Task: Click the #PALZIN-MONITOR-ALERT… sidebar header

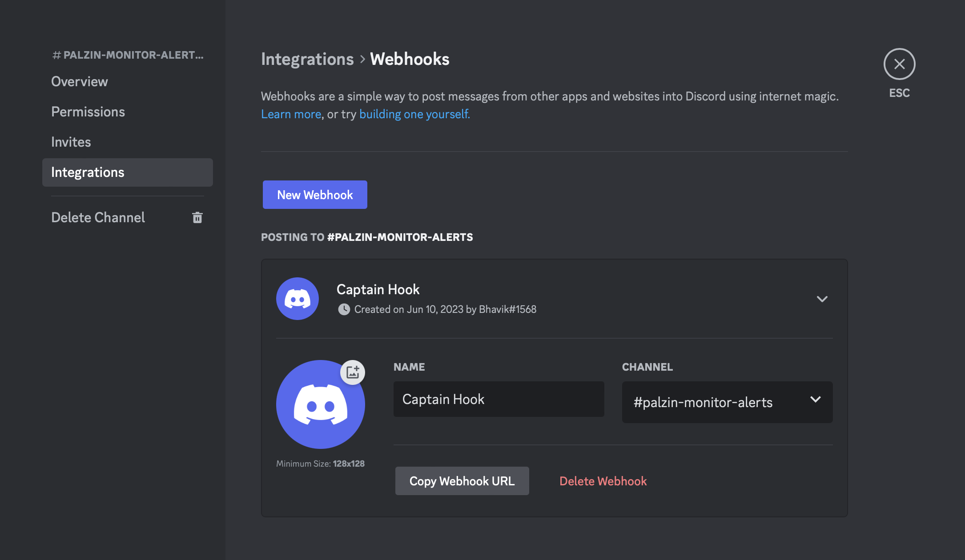Action: point(128,55)
